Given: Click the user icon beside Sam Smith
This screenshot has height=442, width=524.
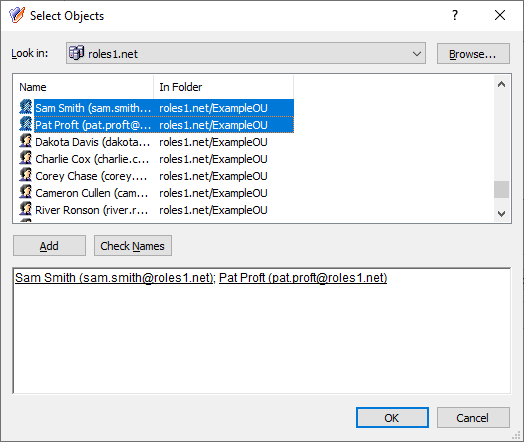Looking at the screenshot, I should pos(26,107).
